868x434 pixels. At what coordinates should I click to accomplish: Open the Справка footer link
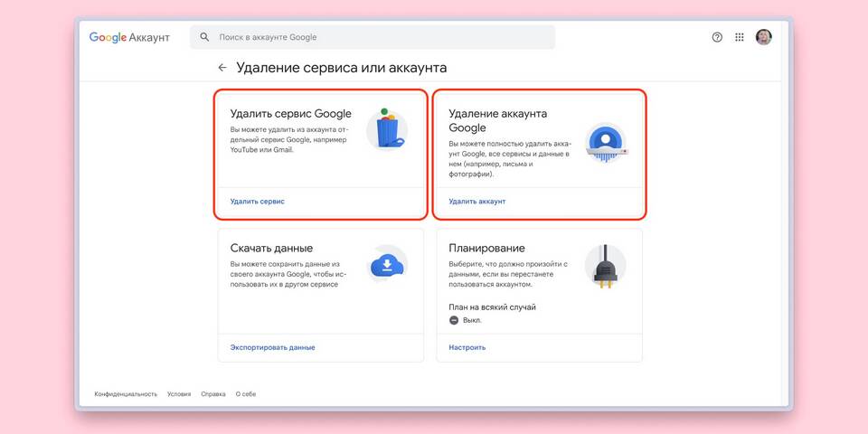coord(213,394)
